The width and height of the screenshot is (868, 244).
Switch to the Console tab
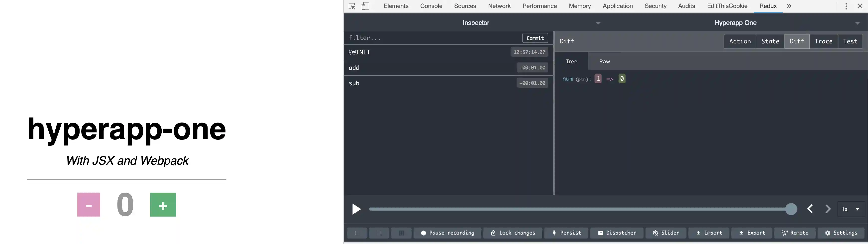click(431, 6)
